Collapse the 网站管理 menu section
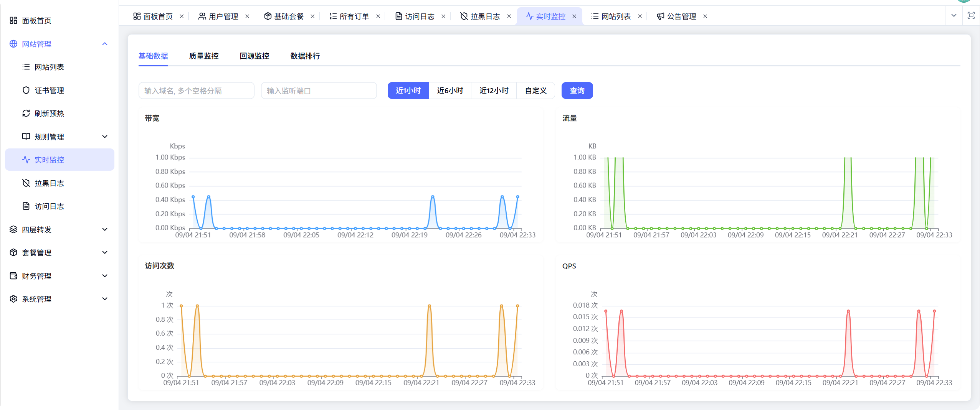980x410 pixels. click(x=105, y=44)
